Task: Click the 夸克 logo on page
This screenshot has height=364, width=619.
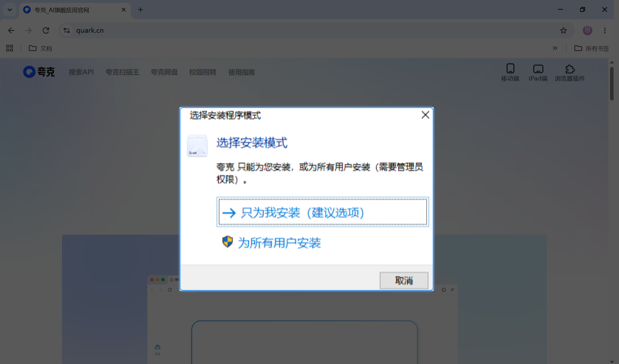Action: pos(39,72)
